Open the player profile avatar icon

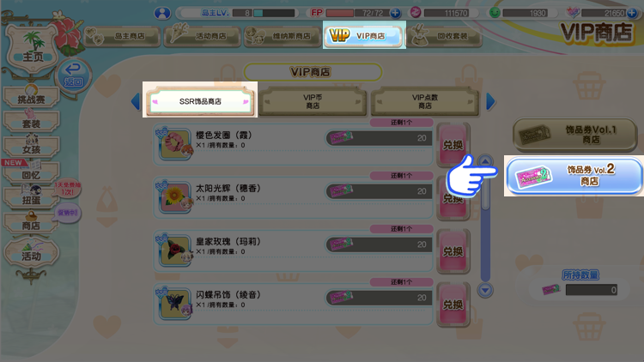[x=162, y=13]
